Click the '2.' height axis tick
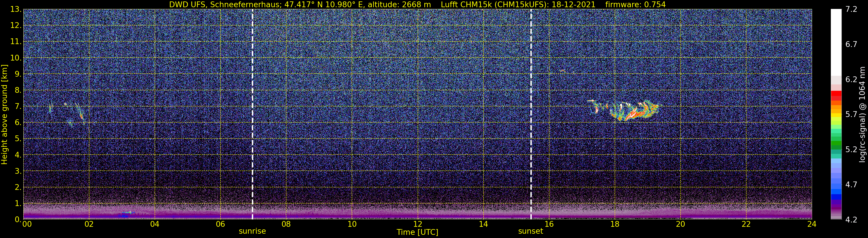Viewport: 868px width, 238px height. pyautogui.click(x=18, y=188)
